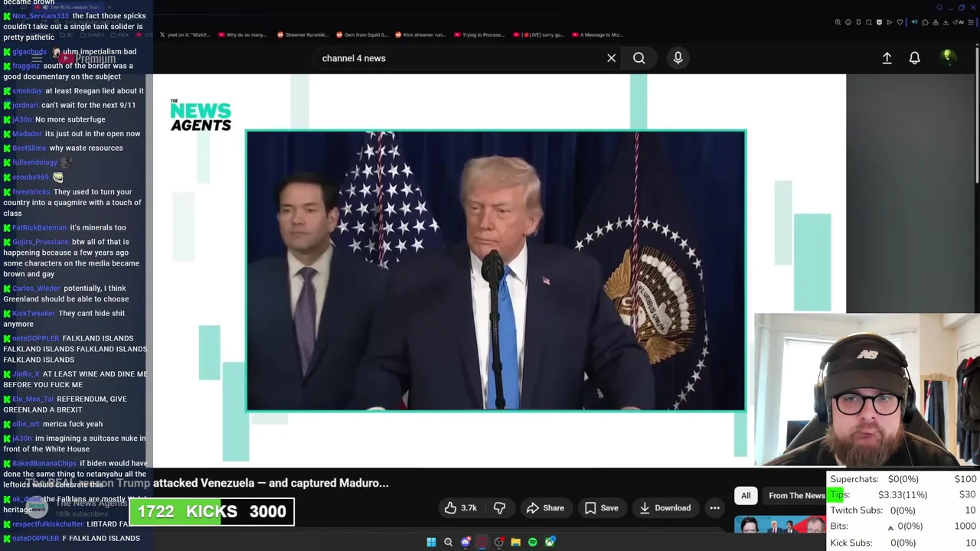Click chat username 'noteDOPPLER' before the repeated FALKLAND ISLANDS message

click(34, 338)
